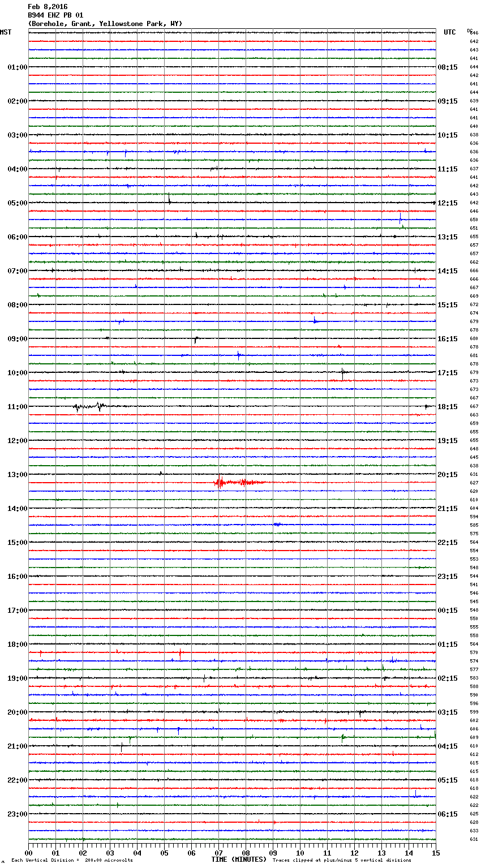481x868 pixels.
Task: Click the date text 'Feb 8,2016'
Action: 48,7
